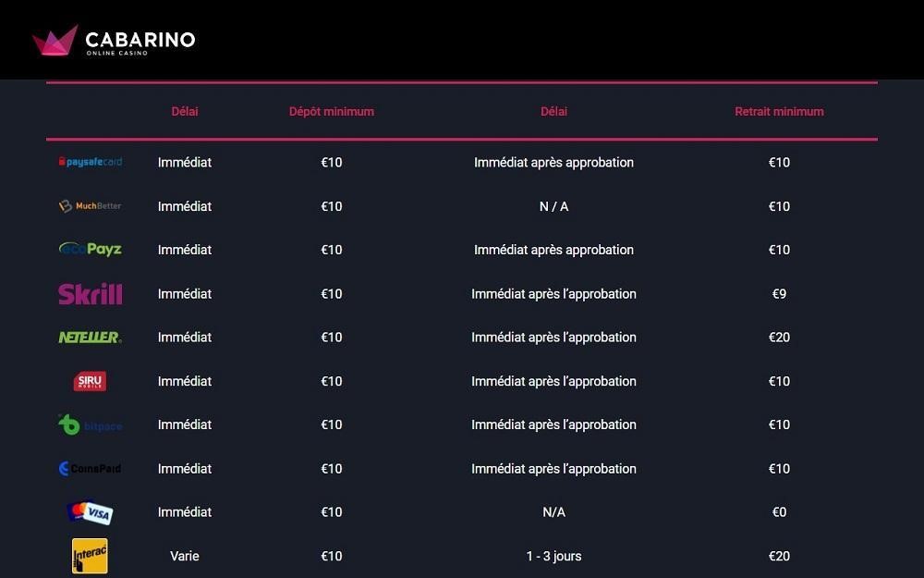Screen dimensions: 924x578
Task: Click the first Délai column header
Action: coord(185,112)
